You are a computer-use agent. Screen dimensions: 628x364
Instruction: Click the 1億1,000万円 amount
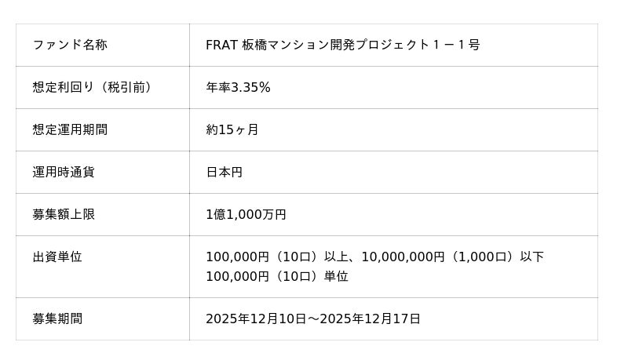pyautogui.click(x=246, y=214)
